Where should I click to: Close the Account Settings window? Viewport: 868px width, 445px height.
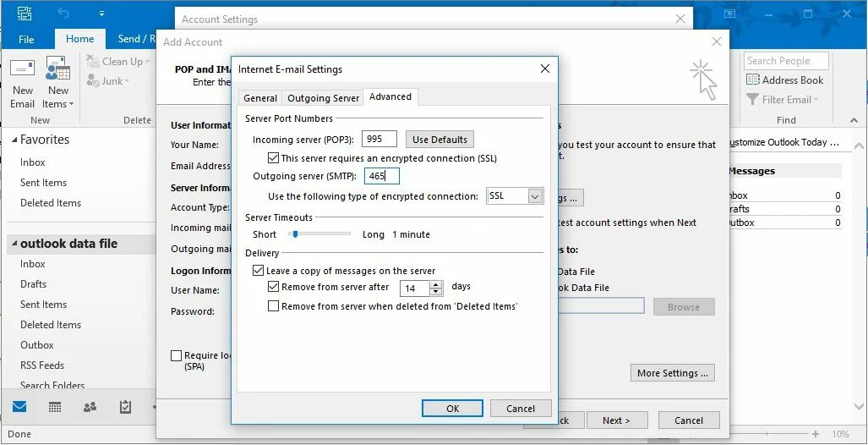tap(680, 19)
